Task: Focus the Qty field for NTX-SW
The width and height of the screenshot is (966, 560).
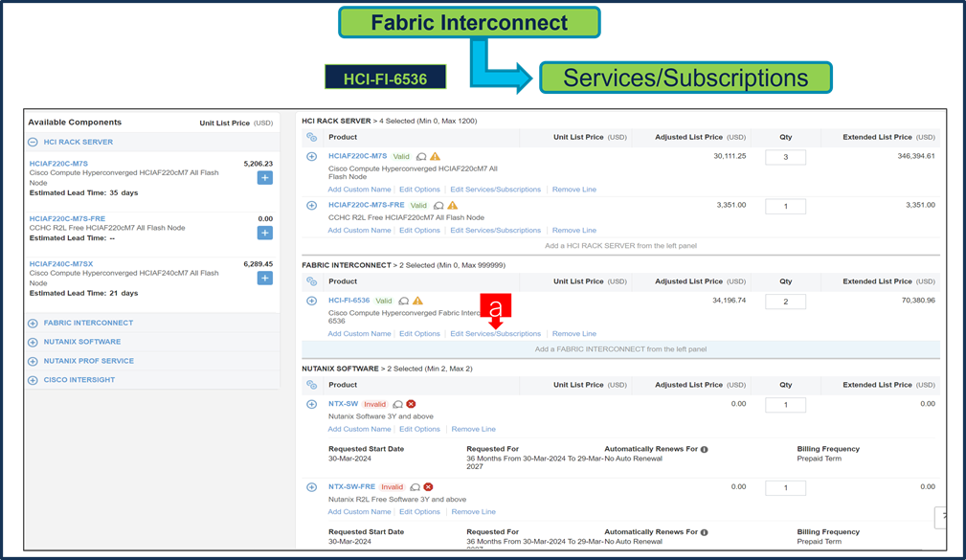Action: pyautogui.click(x=785, y=405)
